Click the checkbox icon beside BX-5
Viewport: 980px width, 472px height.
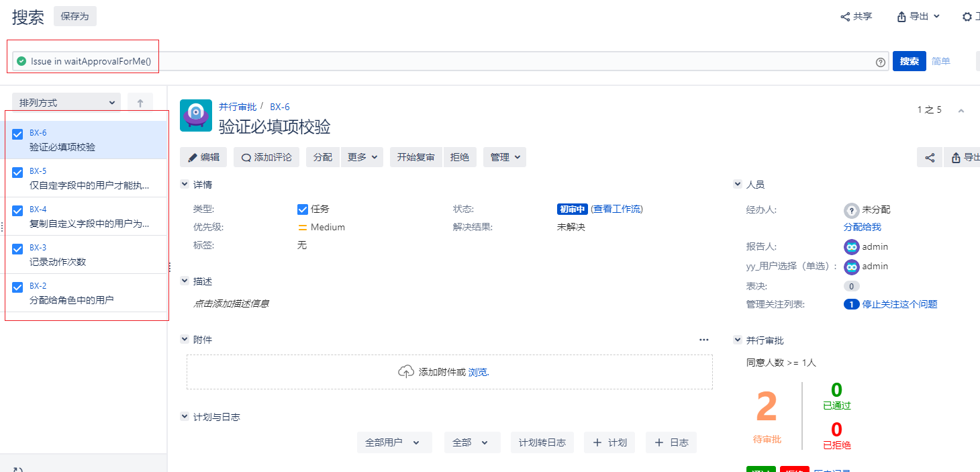coord(18,173)
